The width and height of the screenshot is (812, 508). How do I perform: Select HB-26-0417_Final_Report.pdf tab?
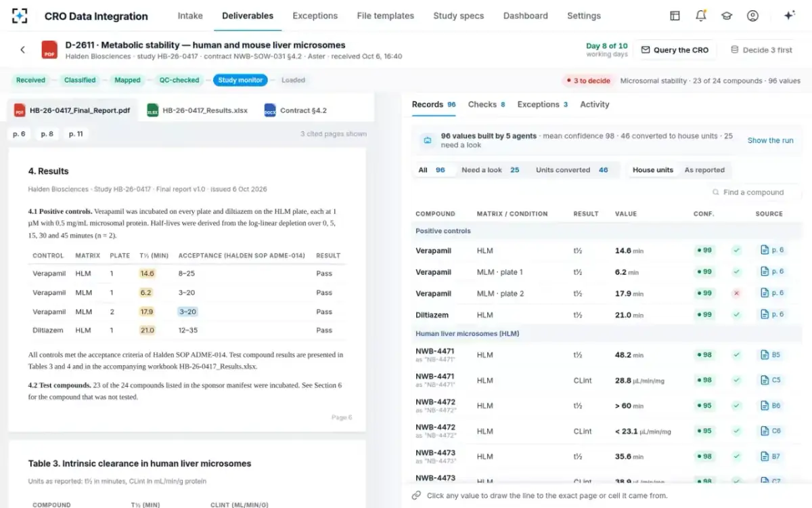coord(72,110)
